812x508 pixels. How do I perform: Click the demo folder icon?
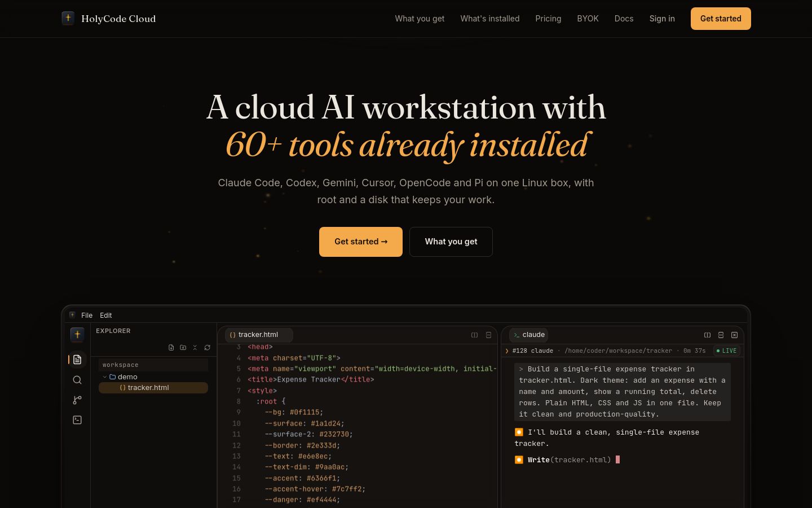113,376
